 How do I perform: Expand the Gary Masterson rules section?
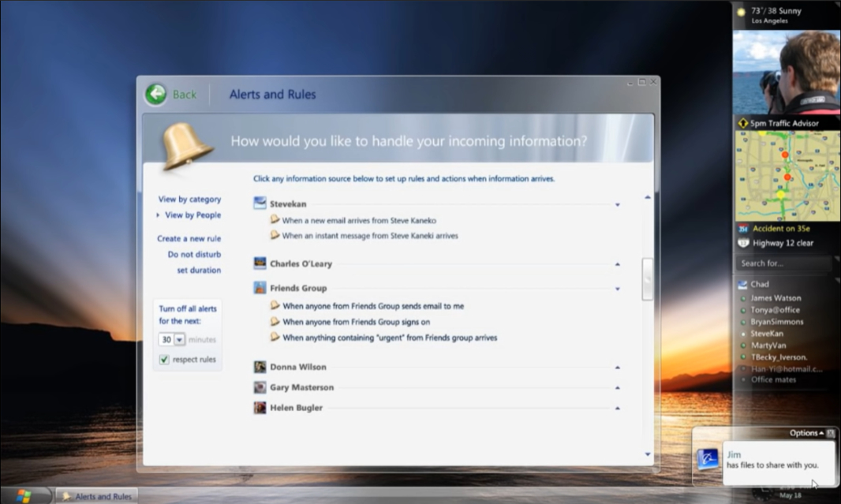click(617, 388)
